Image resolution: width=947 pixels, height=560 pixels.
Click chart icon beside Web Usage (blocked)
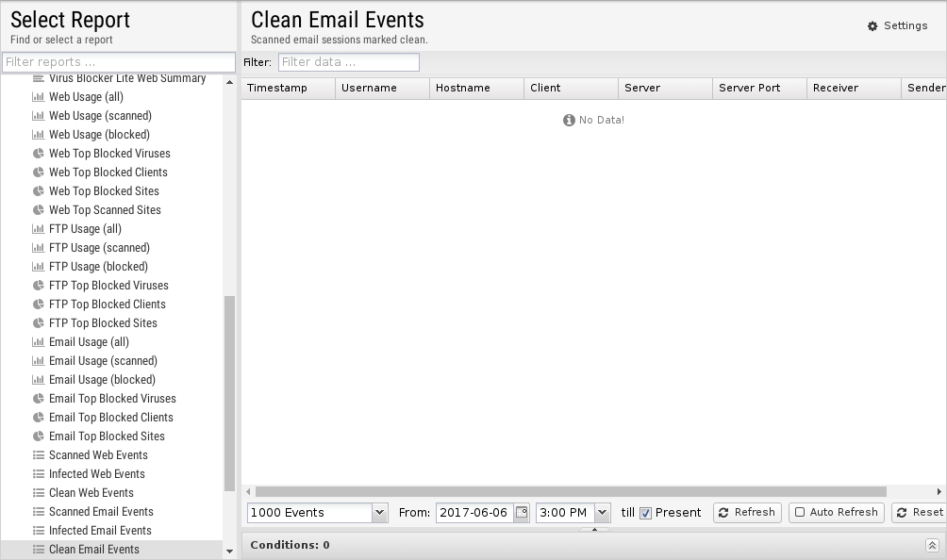[38, 135]
